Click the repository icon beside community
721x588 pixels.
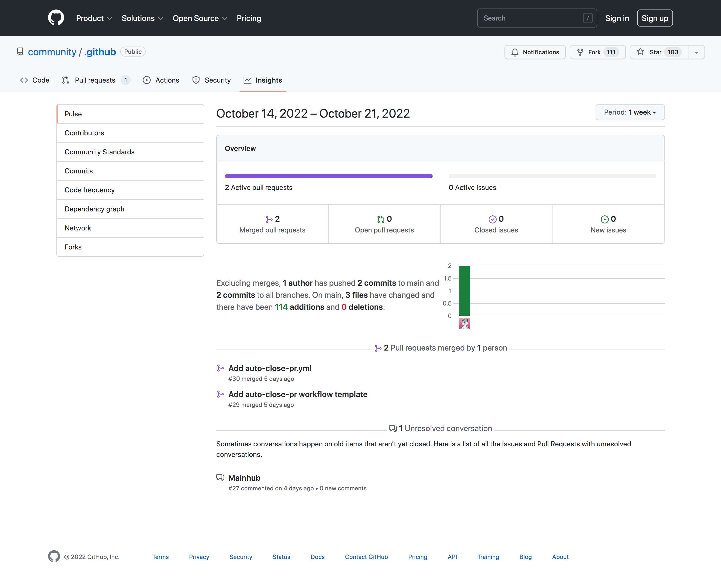coord(20,52)
